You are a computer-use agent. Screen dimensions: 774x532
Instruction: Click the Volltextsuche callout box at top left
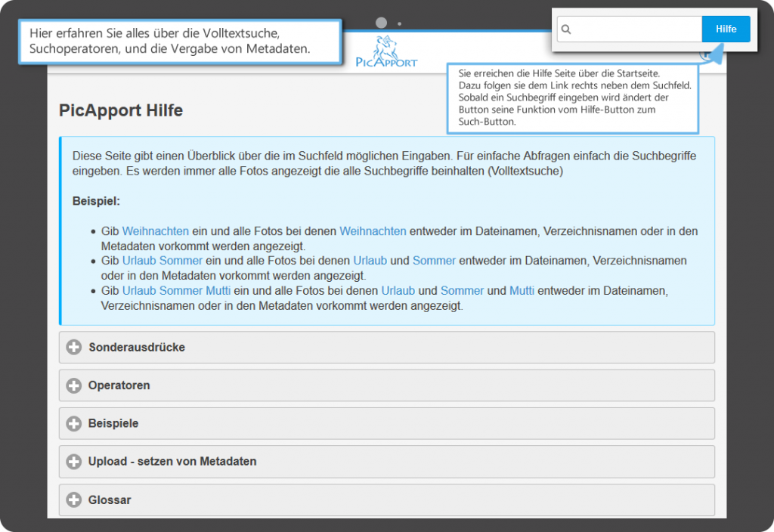click(180, 42)
